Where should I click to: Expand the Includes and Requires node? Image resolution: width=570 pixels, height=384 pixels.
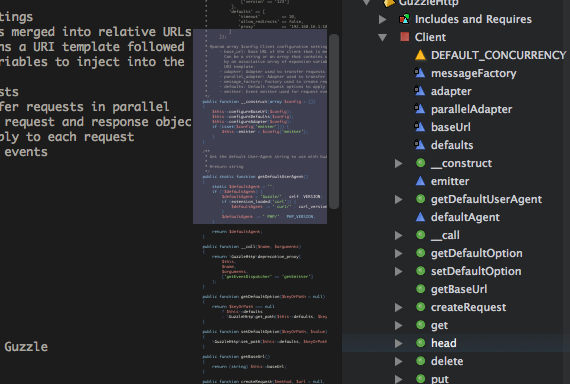click(382, 19)
